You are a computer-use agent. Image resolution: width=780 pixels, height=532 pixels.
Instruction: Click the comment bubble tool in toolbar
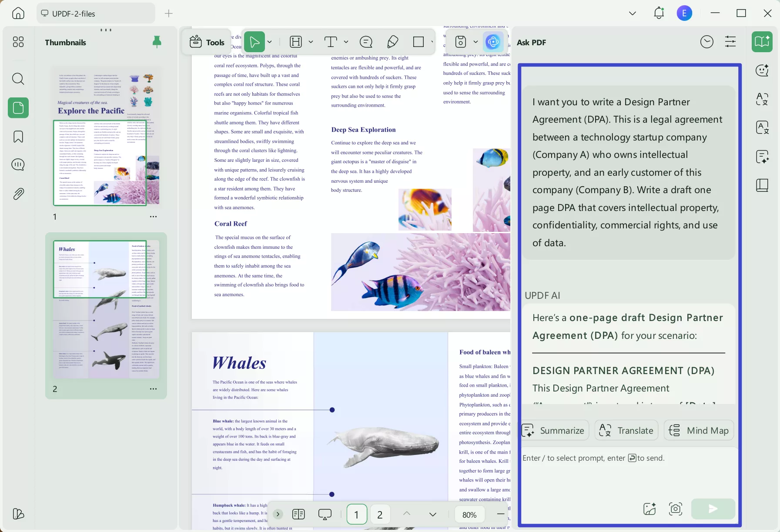366,42
